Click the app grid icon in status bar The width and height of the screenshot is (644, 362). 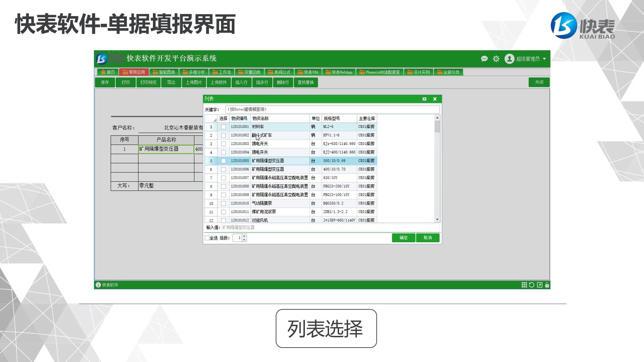[524, 285]
